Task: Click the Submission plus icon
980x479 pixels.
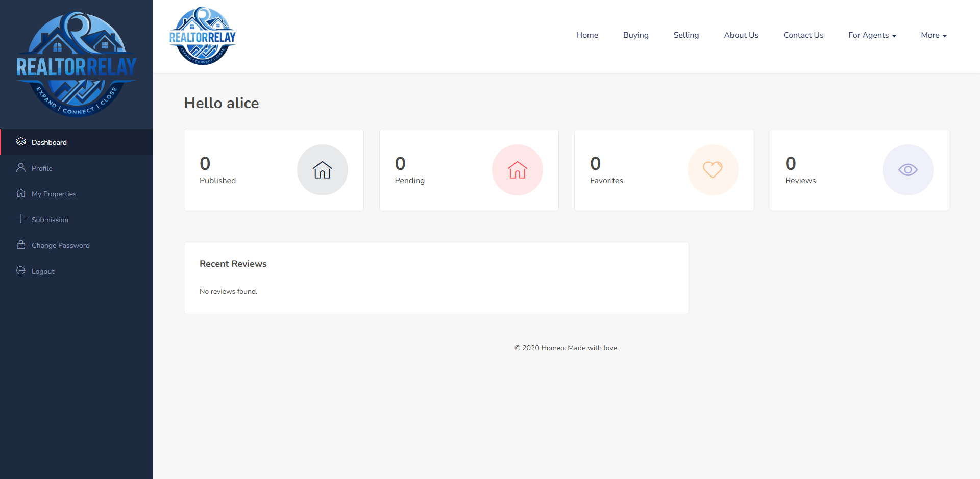Action: coord(21,219)
